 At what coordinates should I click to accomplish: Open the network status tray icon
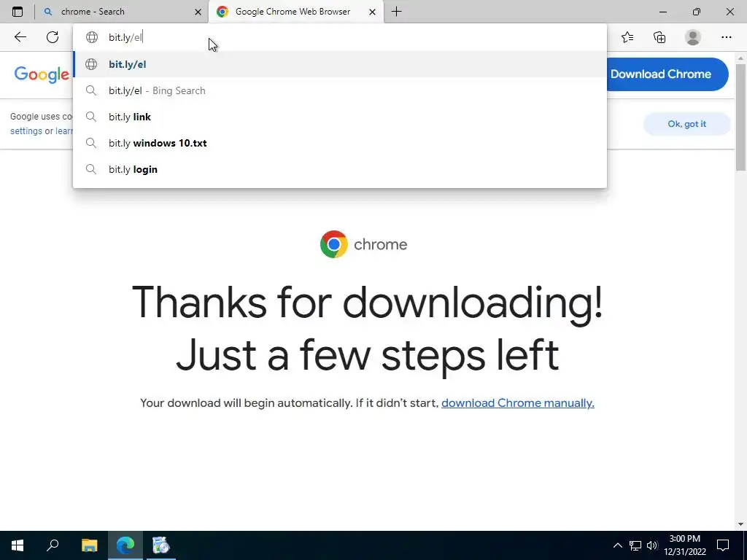(635, 545)
